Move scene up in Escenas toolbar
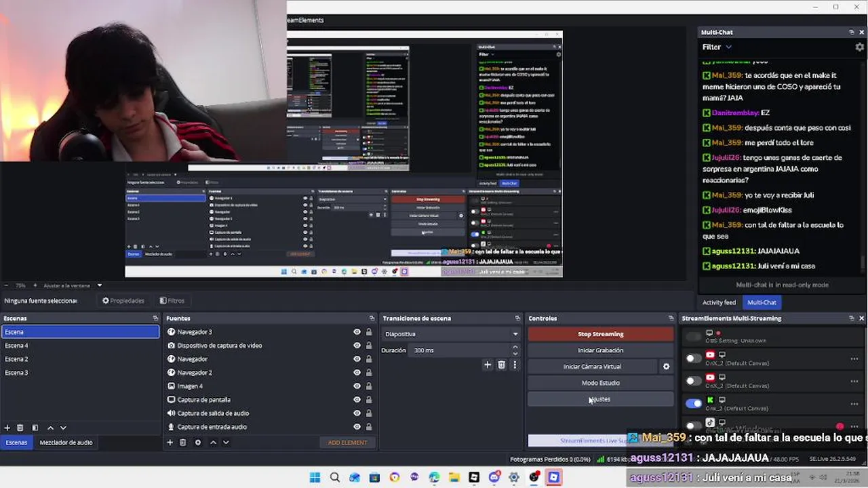868x488 pixels. [50, 428]
